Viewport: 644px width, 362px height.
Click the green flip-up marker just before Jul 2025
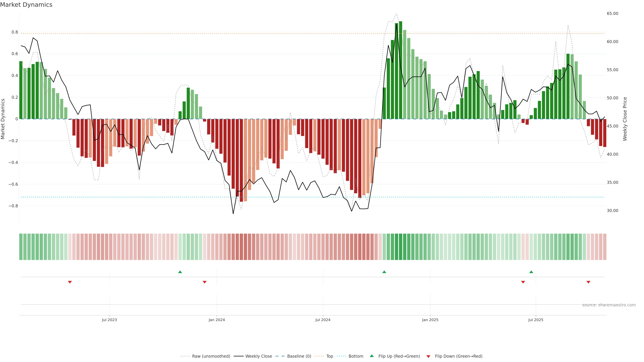click(x=531, y=272)
